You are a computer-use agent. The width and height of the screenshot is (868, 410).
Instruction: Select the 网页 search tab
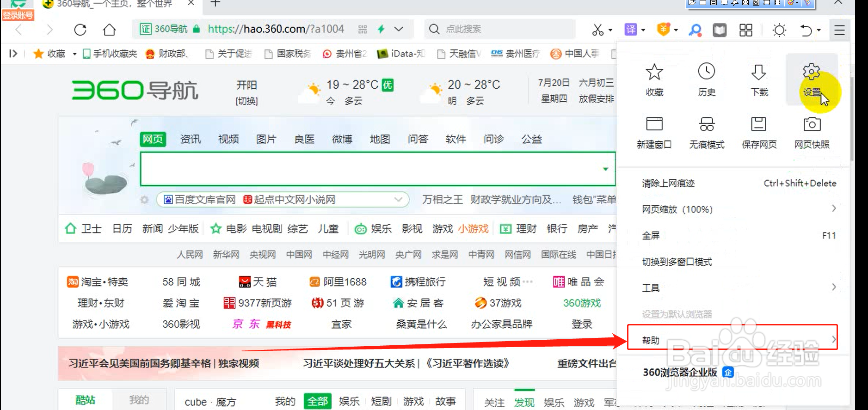153,139
